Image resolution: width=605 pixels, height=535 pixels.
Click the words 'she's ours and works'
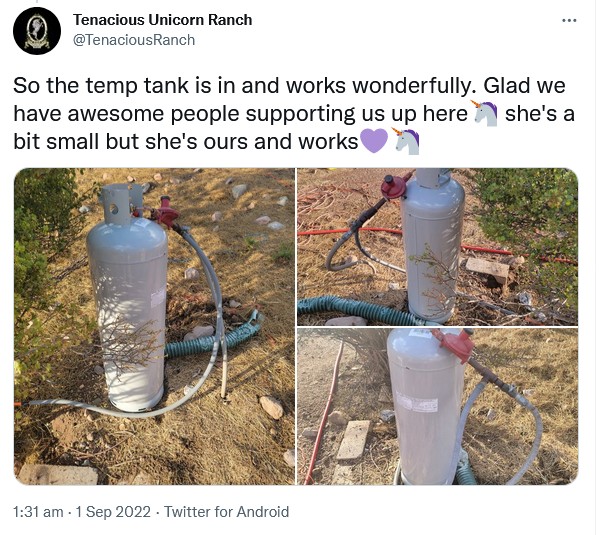point(252,142)
